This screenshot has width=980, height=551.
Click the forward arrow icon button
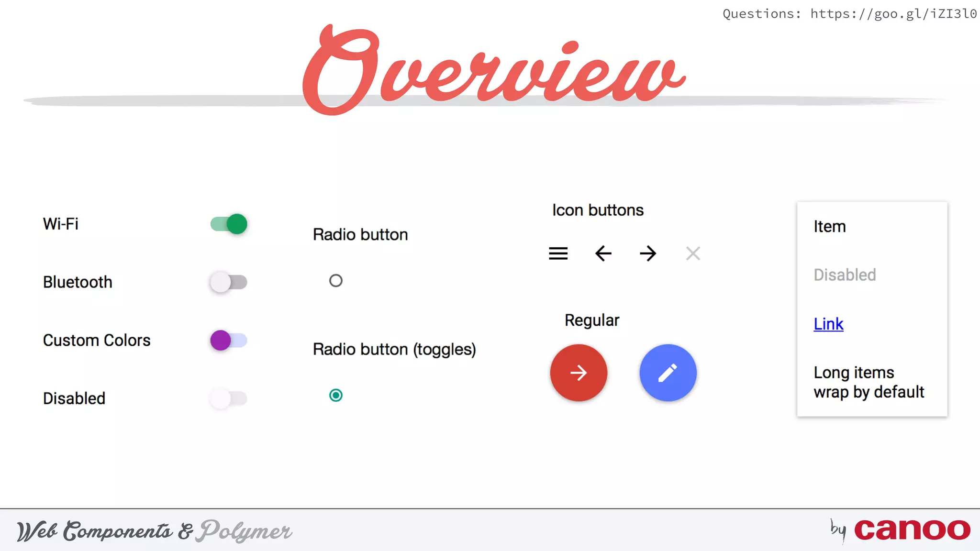(x=648, y=253)
